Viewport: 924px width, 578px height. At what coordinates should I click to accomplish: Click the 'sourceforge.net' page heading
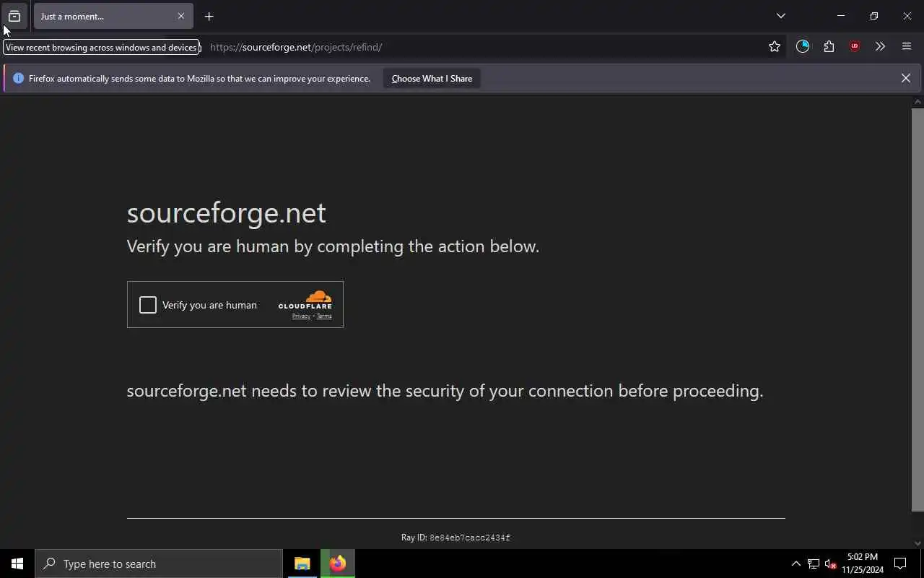(x=226, y=212)
